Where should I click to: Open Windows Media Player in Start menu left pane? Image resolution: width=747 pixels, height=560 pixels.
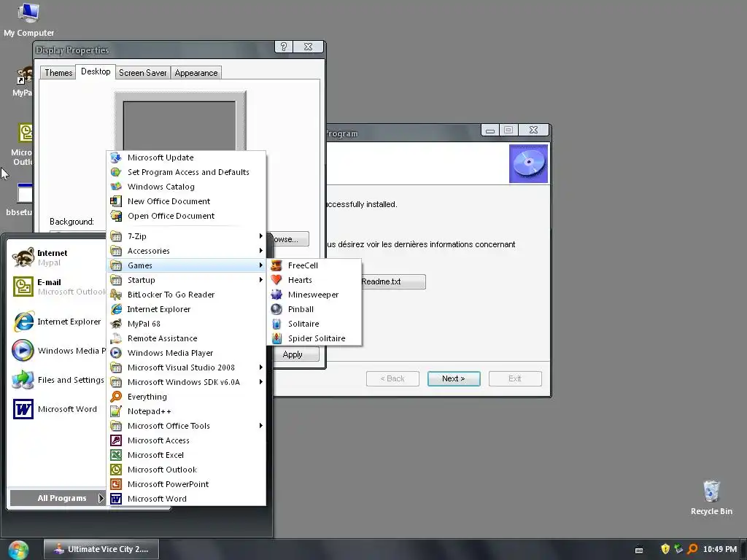tap(56, 351)
